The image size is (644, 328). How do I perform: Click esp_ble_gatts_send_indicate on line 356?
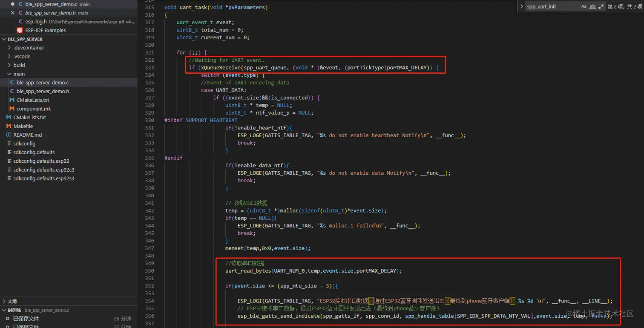(279, 316)
